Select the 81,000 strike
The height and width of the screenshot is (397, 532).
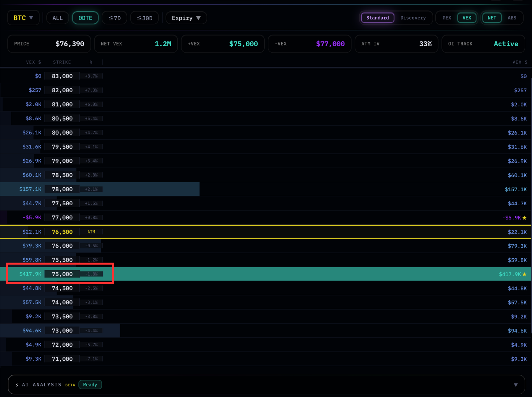click(62, 104)
